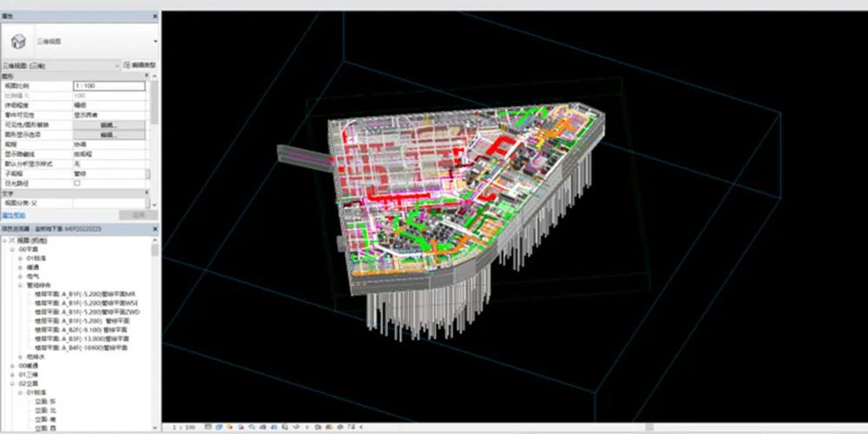Open the 三维视图 type selector dropdown
The image size is (868, 434).
155,40
